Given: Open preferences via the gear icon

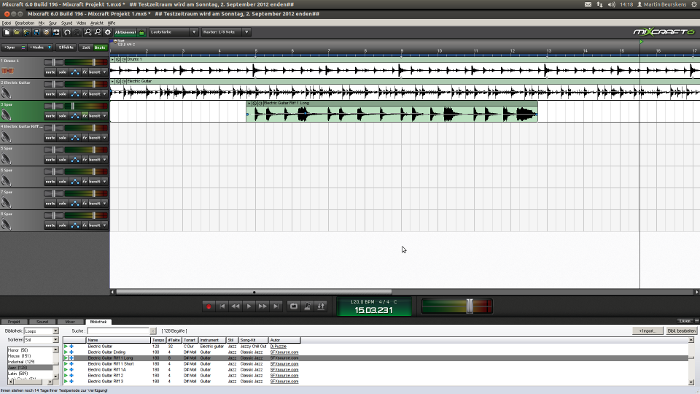Looking at the screenshot, I should (108, 32).
